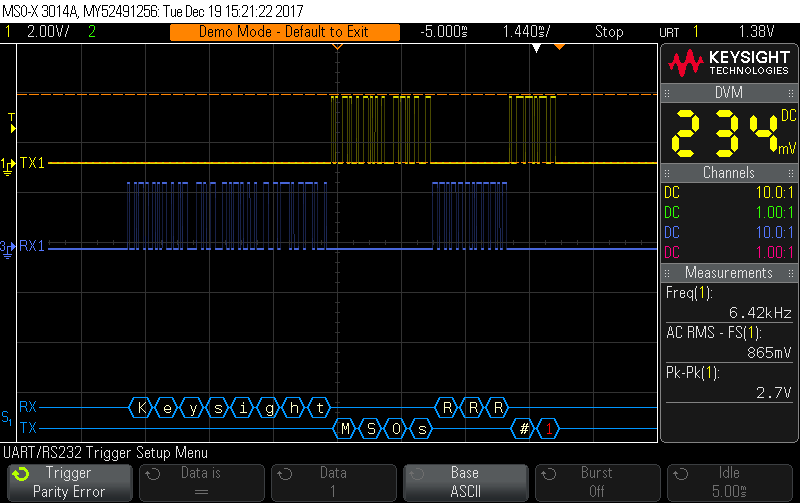Click the rotary icon on Burst softkey

point(548,474)
